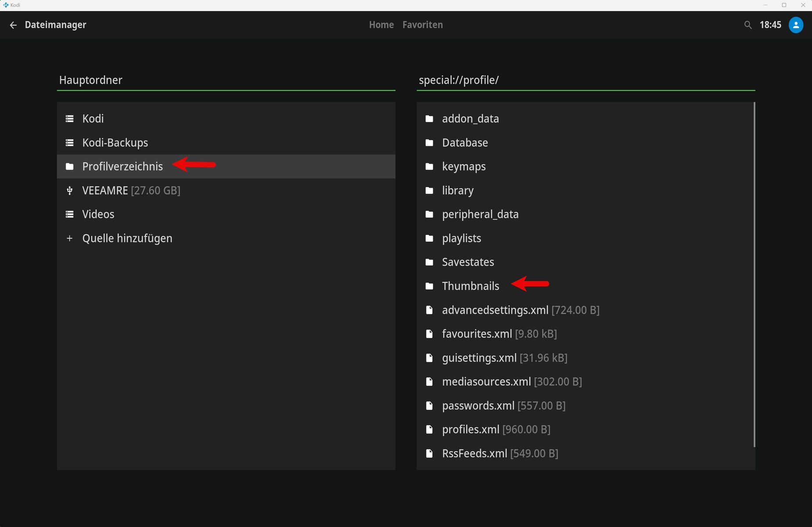Click the playlists folder icon
This screenshot has width=812, height=527.
(x=429, y=238)
